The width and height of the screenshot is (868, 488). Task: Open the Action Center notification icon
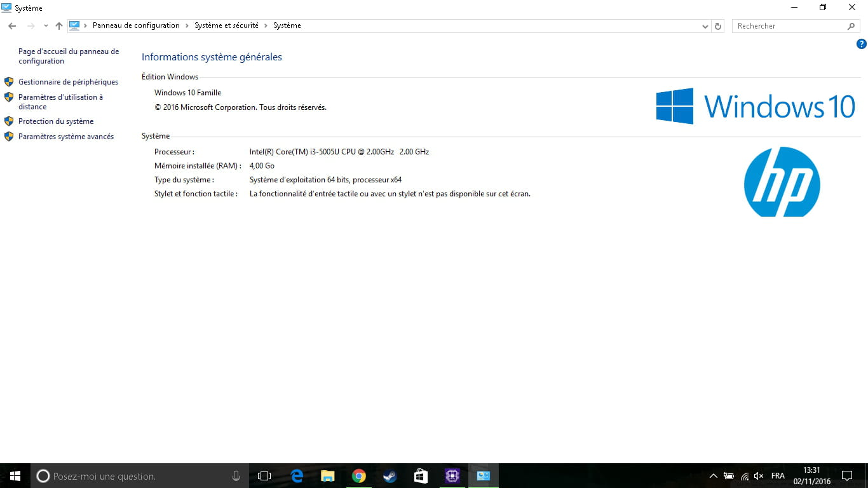[x=847, y=476]
